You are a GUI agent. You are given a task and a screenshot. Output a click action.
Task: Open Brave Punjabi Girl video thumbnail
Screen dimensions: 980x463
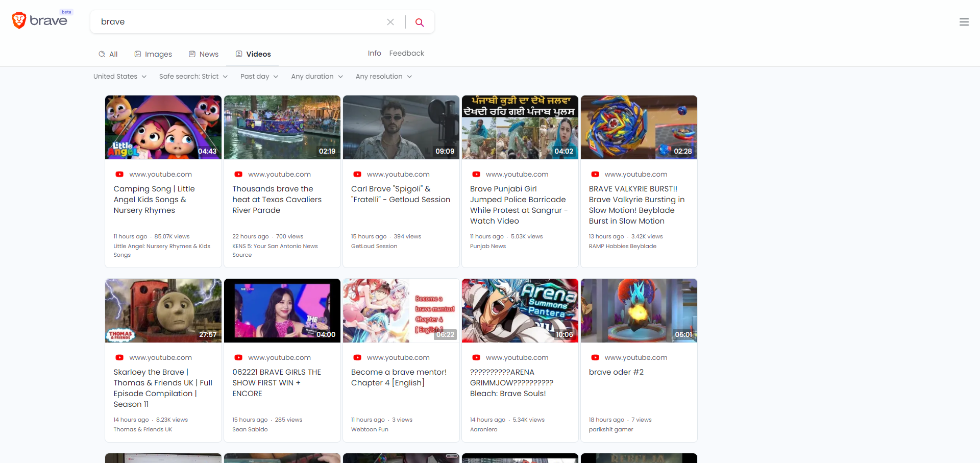point(520,127)
